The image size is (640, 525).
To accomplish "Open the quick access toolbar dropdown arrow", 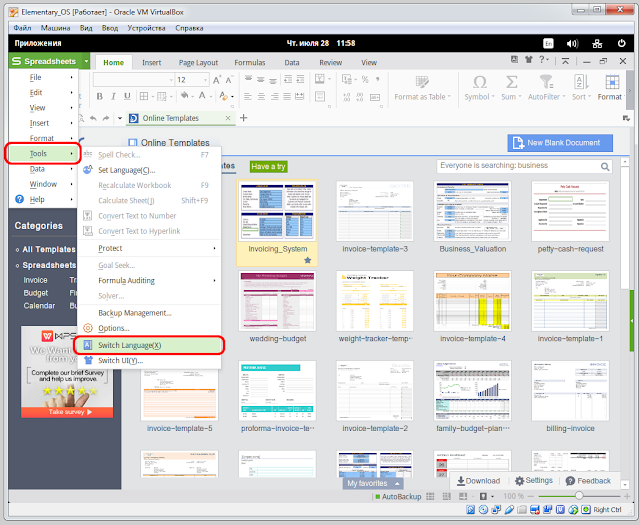I will (x=120, y=118).
